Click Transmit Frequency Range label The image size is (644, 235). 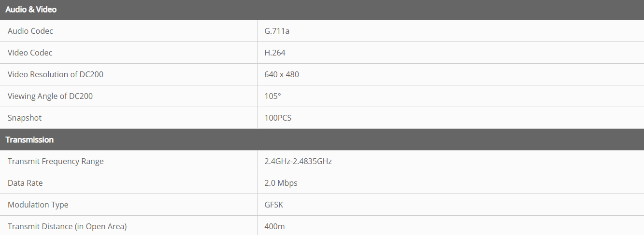click(x=56, y=161)
